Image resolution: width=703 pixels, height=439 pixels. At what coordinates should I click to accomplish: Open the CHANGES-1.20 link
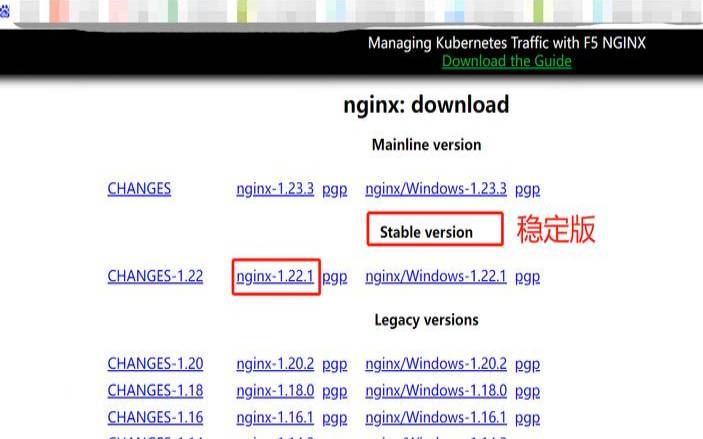155,364
